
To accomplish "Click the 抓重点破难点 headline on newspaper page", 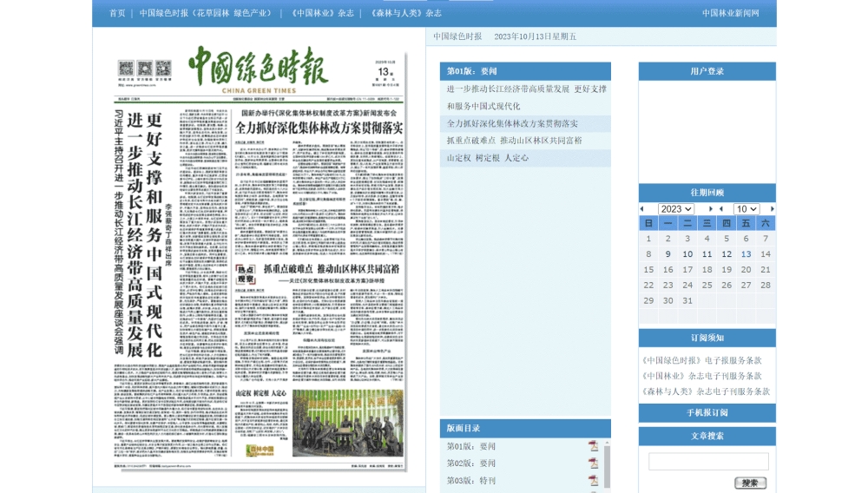I will (x=331, y=269).
